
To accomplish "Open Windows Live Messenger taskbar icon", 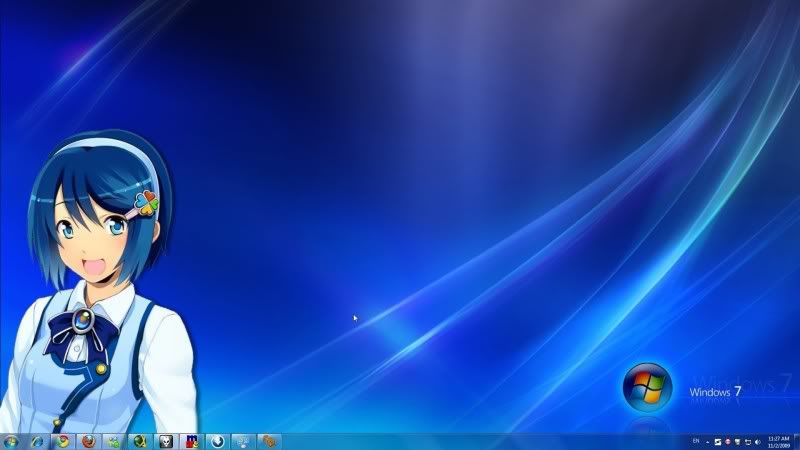I will (114, 442).
